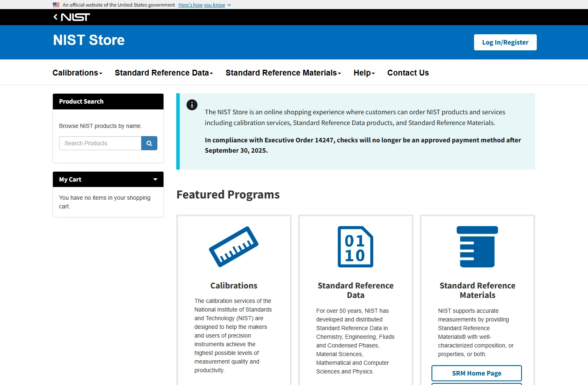Click the Standard Reference Materials jar icon

coord(477,247)
